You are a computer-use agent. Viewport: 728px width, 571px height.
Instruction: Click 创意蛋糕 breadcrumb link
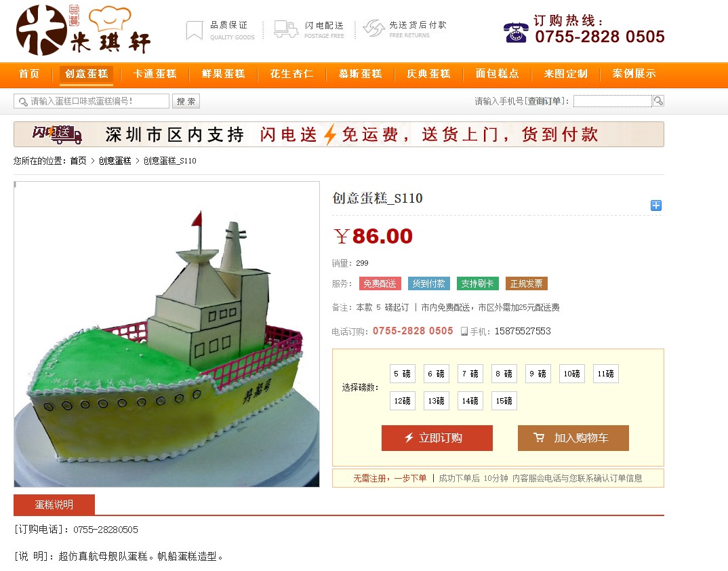pos(115,161)
